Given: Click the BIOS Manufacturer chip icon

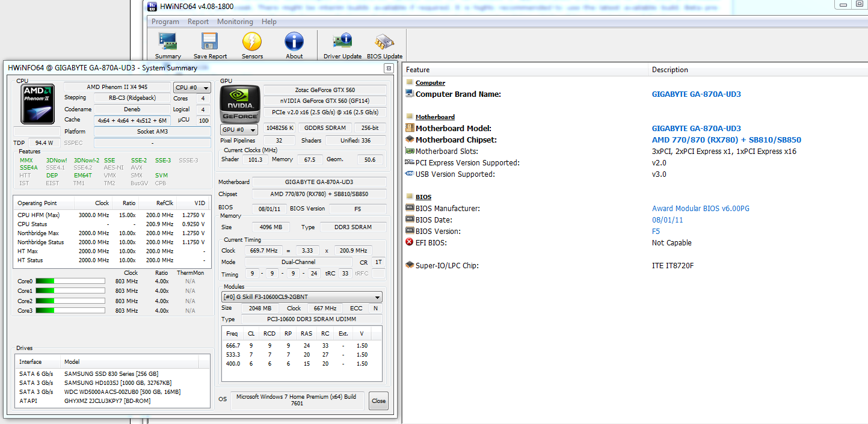Looking at the screenshot, I should coord(410,208).
